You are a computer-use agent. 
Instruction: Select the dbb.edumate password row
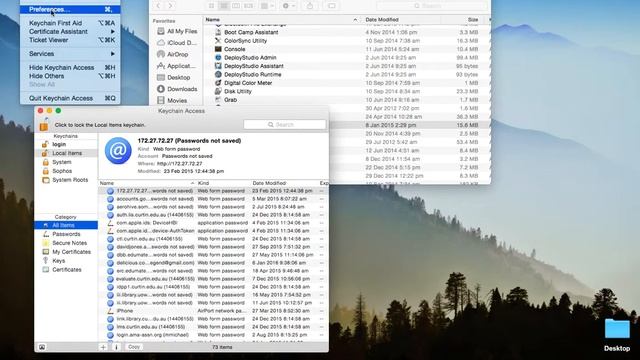point(213,255)
